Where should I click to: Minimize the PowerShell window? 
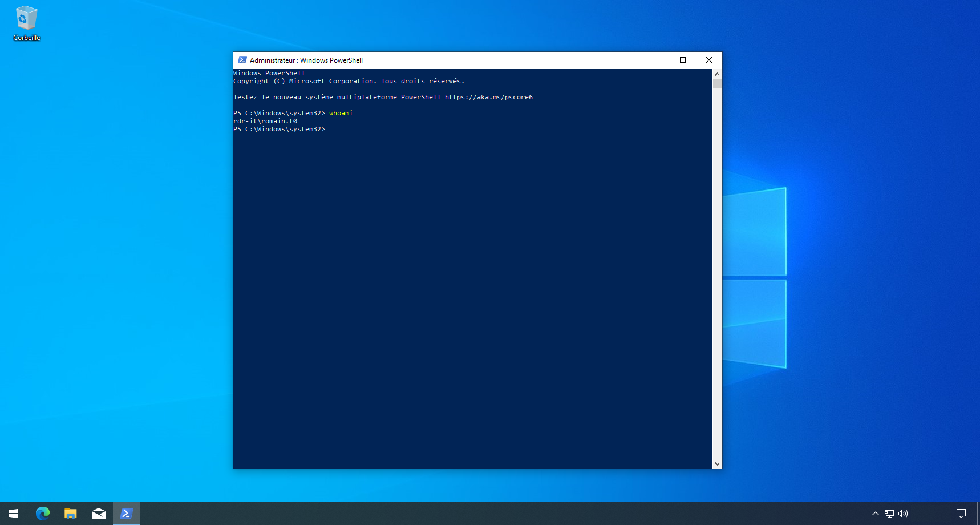click(657, 60)
